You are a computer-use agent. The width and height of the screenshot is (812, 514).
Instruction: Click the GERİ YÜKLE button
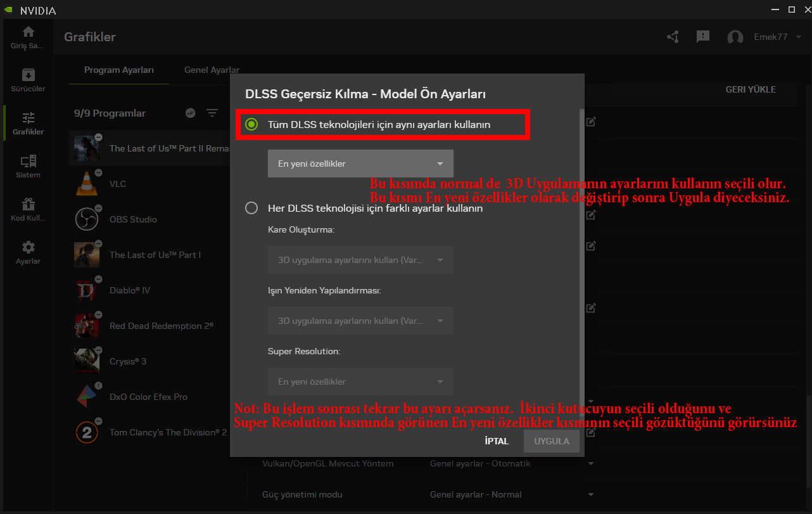[751, 89]
